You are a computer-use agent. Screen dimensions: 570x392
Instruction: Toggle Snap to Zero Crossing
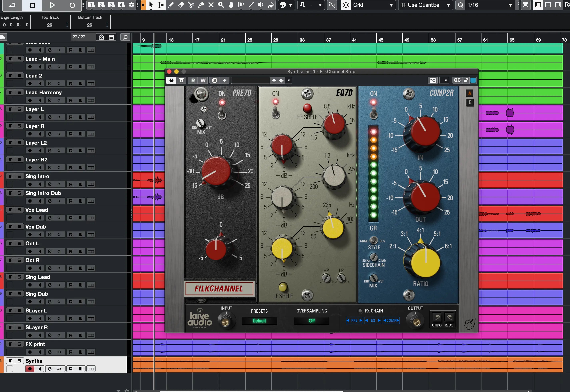[332, 5]
